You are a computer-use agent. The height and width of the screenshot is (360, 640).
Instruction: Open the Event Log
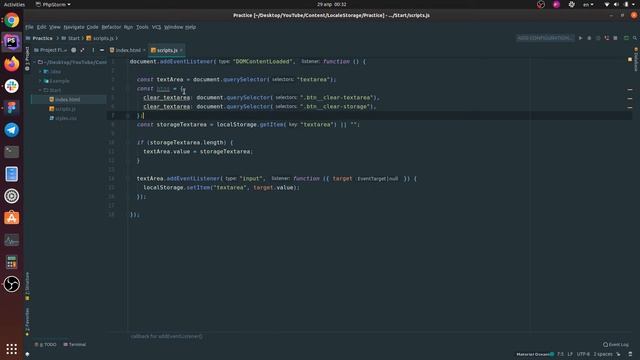pos(616,344)
